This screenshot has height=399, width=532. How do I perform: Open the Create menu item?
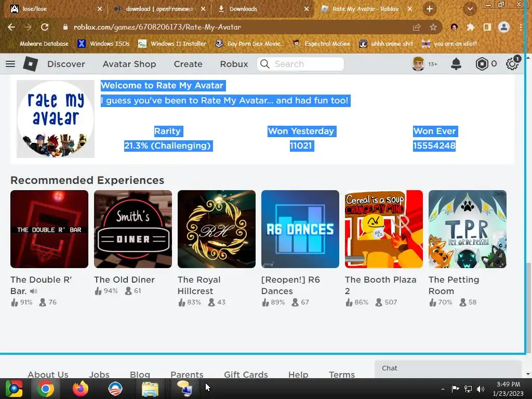click(x=188, y=64)
